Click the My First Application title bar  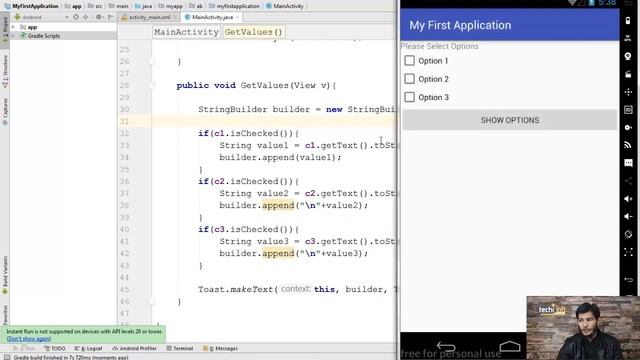point(509,25)
